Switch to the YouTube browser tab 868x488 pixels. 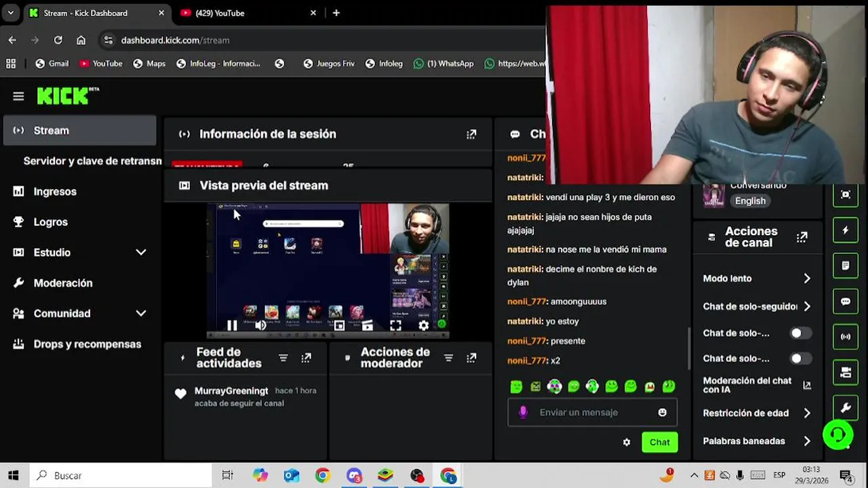pos(248,13)
